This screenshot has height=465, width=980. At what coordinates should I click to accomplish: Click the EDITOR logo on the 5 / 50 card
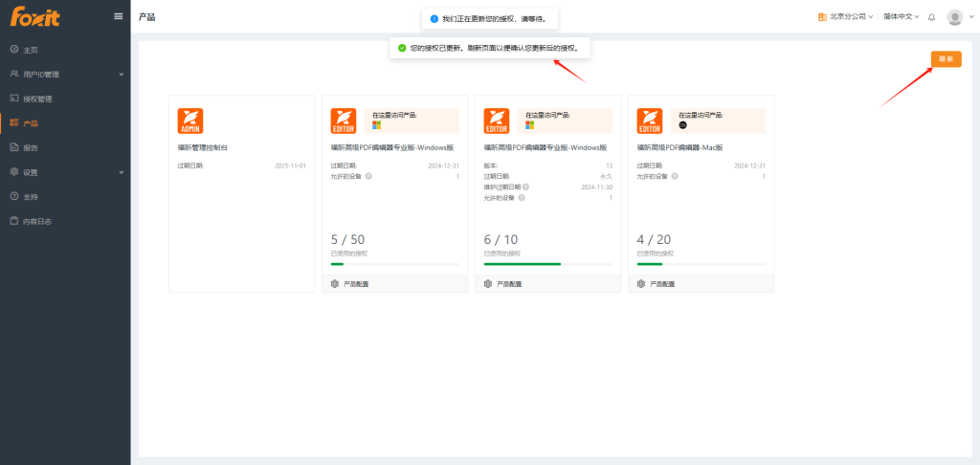click(x=344, y=121)
